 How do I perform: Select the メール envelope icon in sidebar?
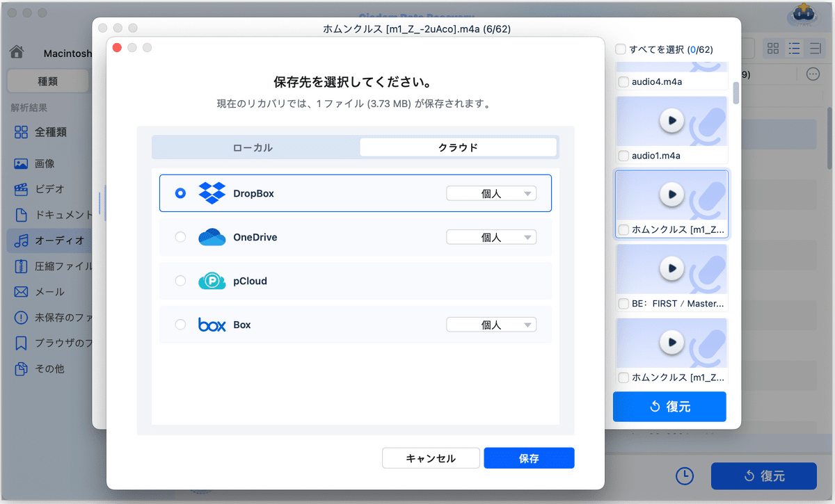pos(21,292)
